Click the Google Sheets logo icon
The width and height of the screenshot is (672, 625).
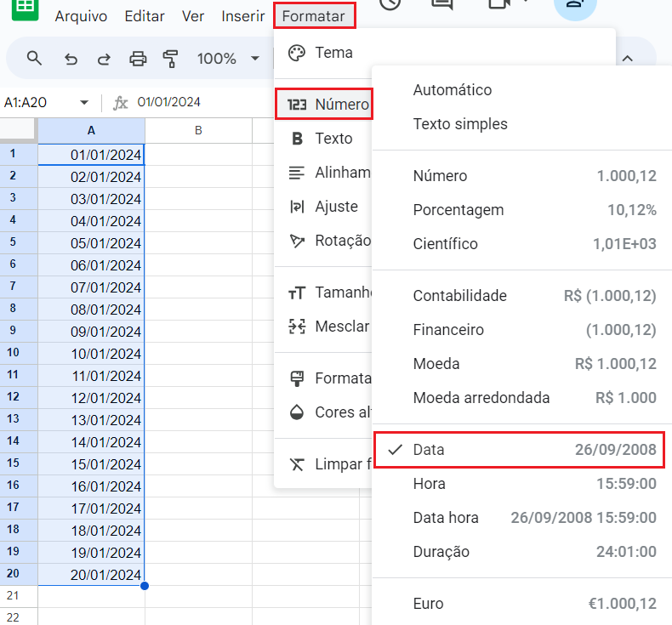click(x=25, y=8)
